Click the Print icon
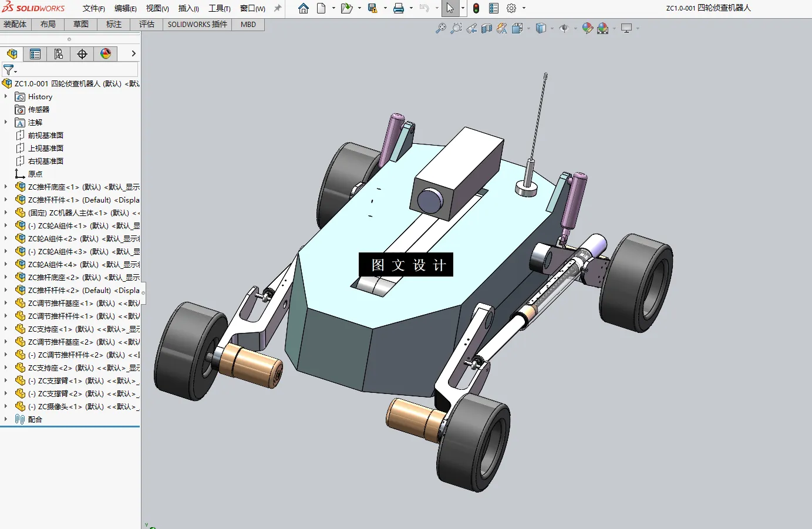 (399, 8)
